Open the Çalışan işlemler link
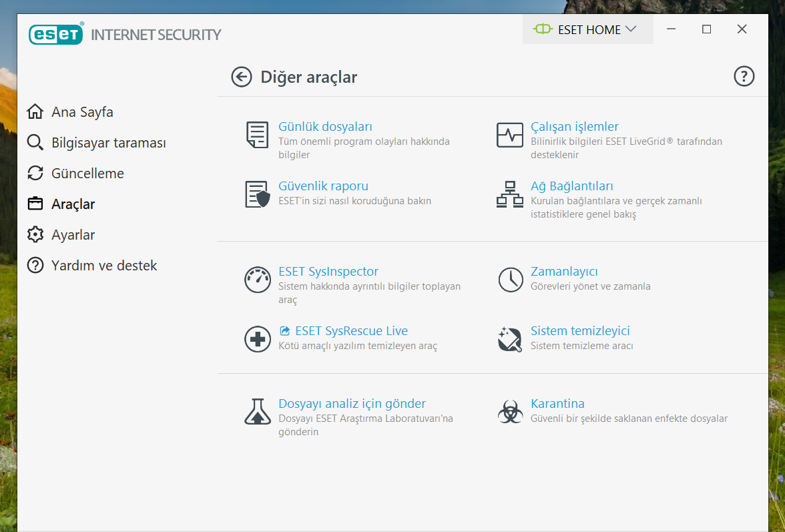Screen dimensions: 785x532 tap(575, 127)
